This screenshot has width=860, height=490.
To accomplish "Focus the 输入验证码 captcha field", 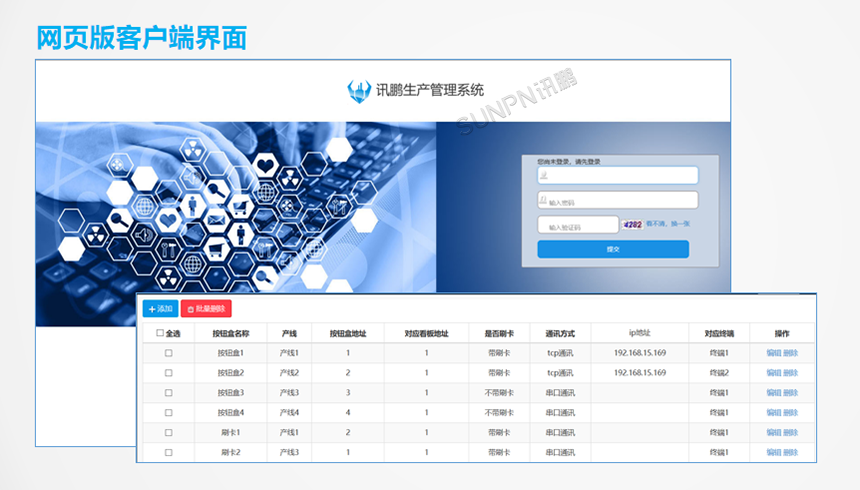I will coord(578,225).
